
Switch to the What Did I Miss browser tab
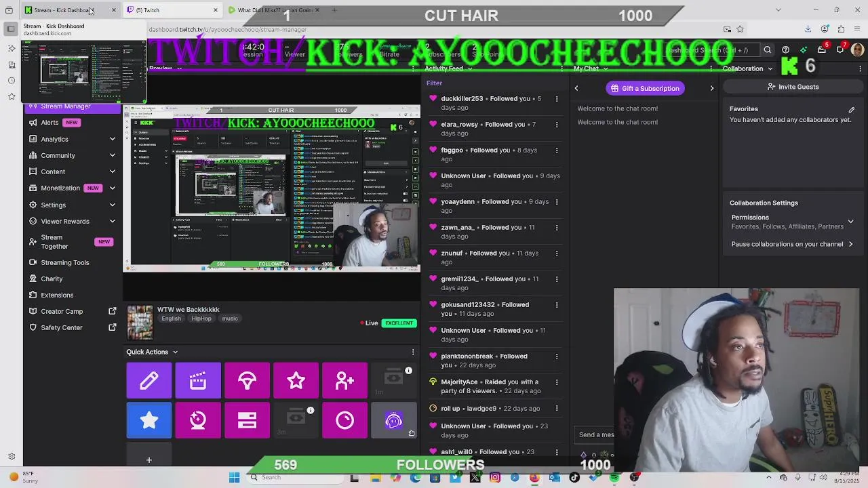(x=274, y=10)
